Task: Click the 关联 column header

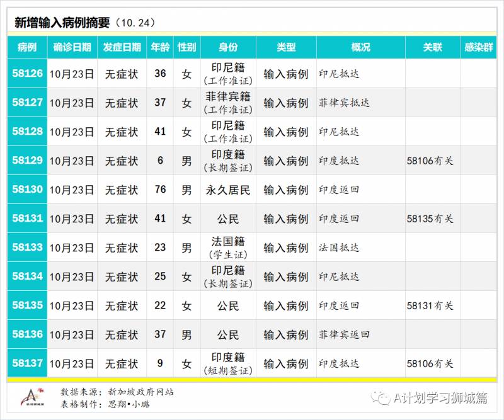Action: tap(432, 47)
